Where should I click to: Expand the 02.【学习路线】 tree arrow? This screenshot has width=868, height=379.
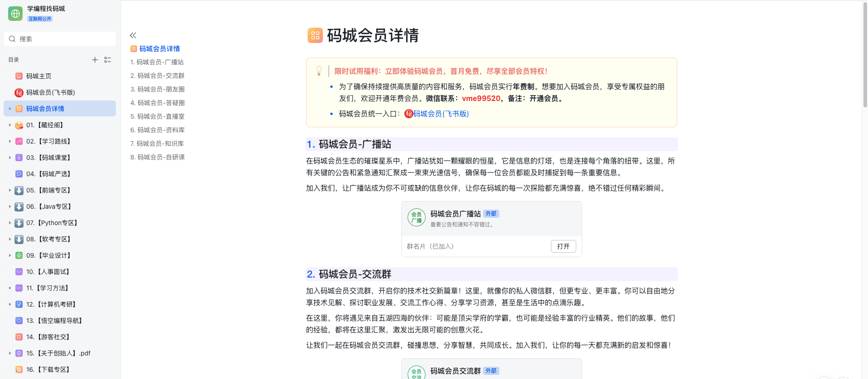[10, 141]
